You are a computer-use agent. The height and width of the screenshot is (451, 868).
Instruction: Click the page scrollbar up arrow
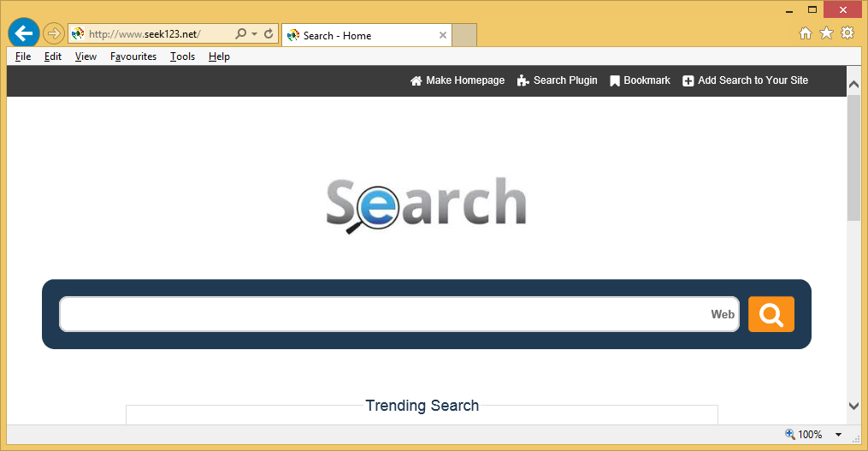[x=853, y=84]
